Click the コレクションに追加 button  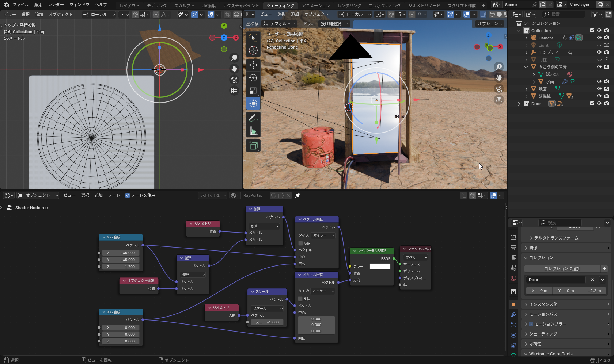click(562, 269)
